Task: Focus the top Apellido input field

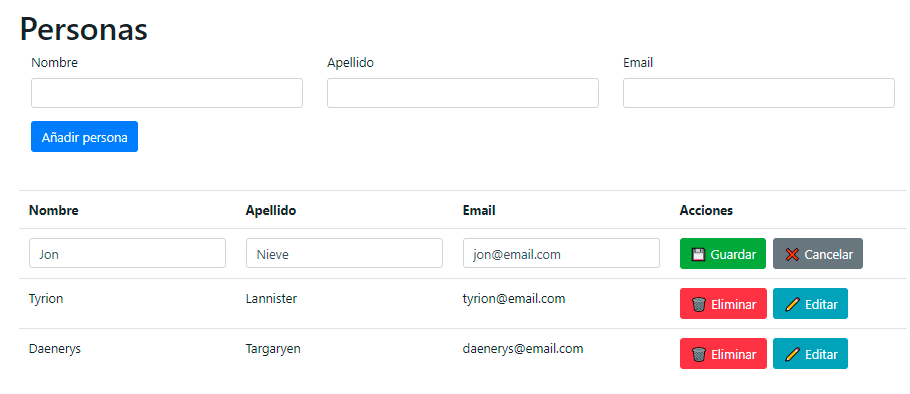Action: click(x=463, y=93)
